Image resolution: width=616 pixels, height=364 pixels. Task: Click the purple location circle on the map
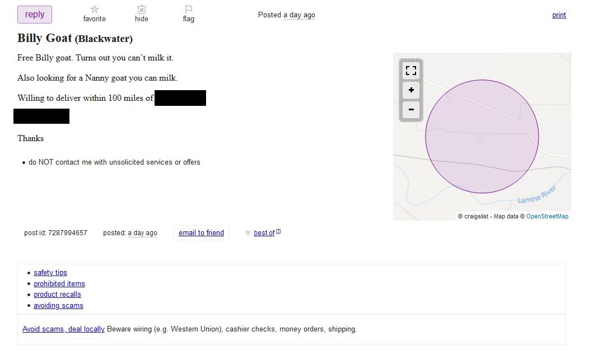482,137
